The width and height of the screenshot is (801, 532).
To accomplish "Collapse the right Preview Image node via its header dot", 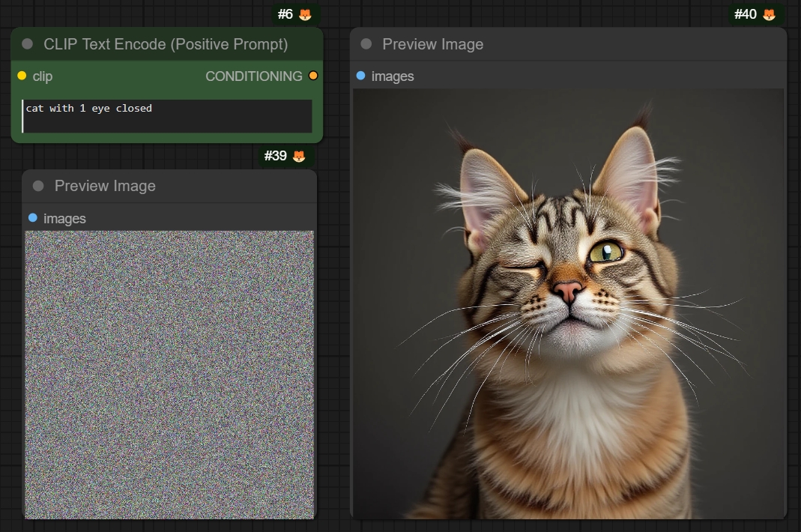I will tap(366, 44).
